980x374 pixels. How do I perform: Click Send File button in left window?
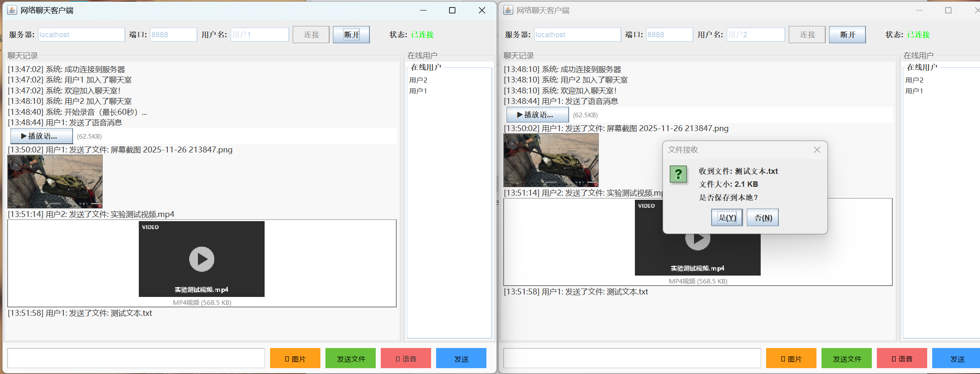tap(351, 359)
